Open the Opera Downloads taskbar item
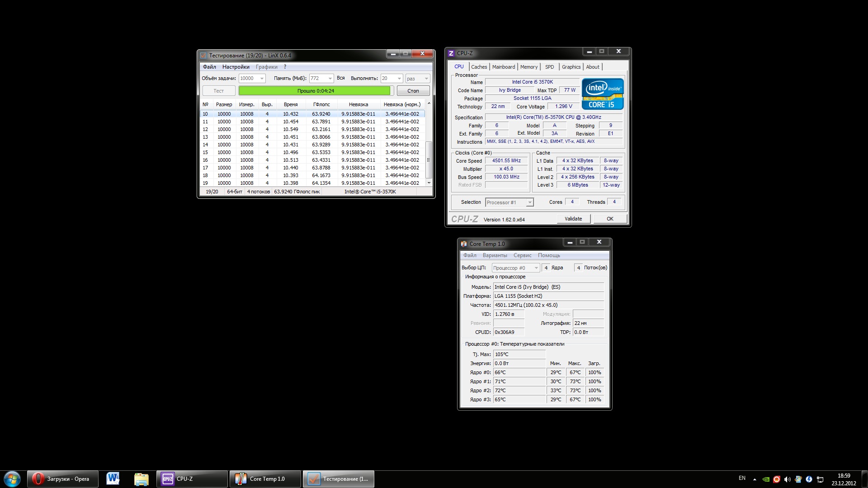868x488 pixels. click(x=63, y=479)
